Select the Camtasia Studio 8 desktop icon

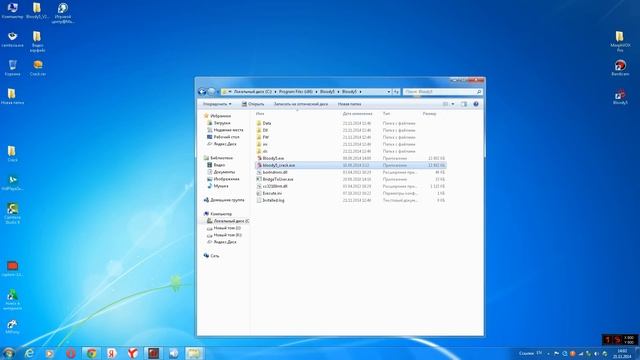pos(12,213)
